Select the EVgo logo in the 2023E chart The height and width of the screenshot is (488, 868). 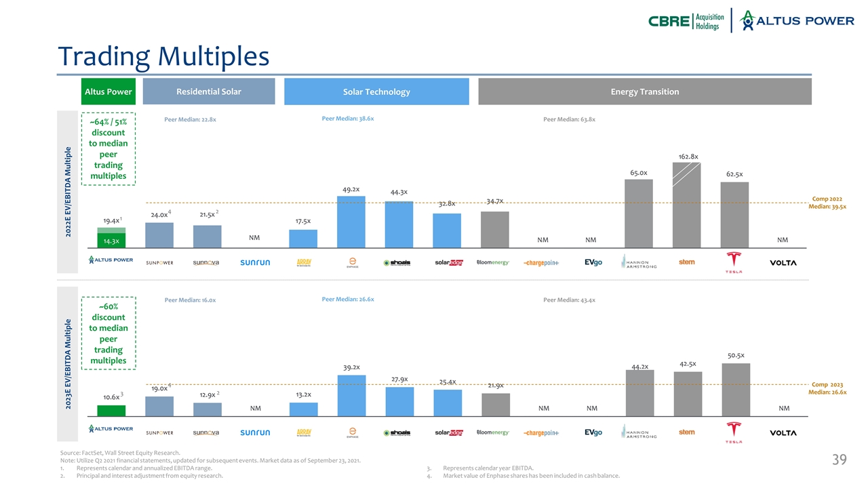(593, 432)
